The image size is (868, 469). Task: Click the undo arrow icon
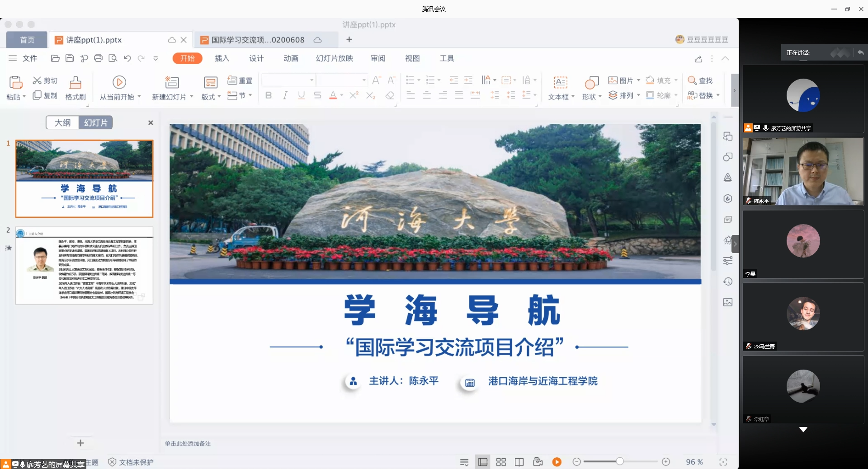point(127,58)
